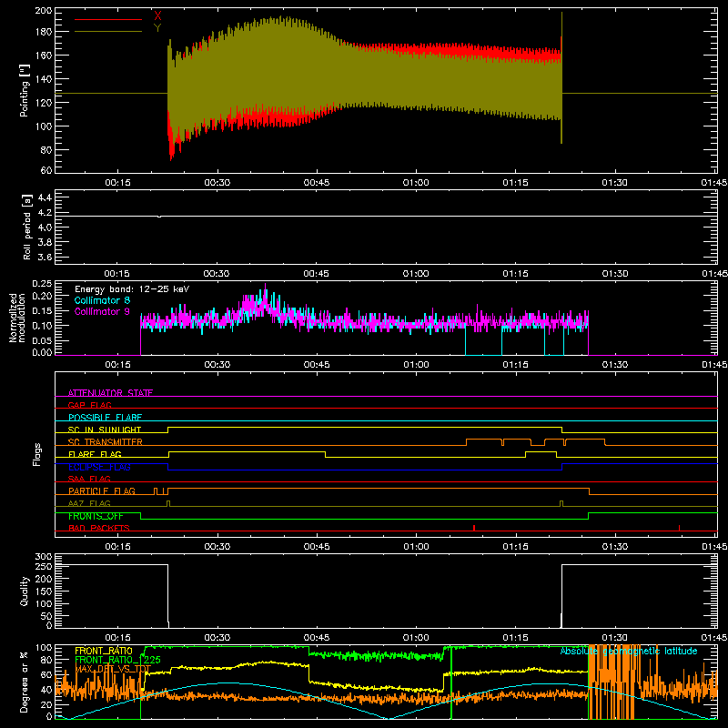The width and height of the screenshot is (728, 728).
Task: Click the 40 tick on the Degrees axis
Action: point(46,690)
